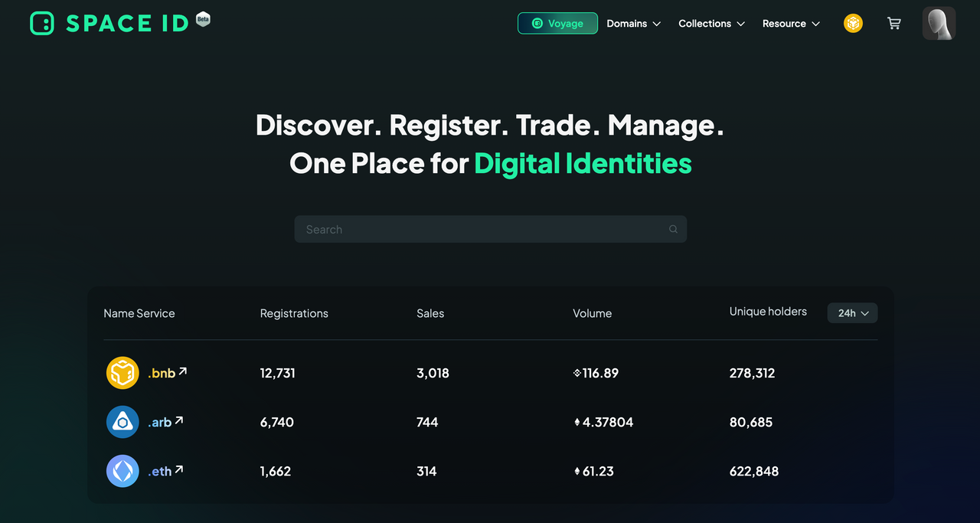Open the shopping cart
Image resolution: width=980 pixels, height=523 pixels.
[893, 24]
